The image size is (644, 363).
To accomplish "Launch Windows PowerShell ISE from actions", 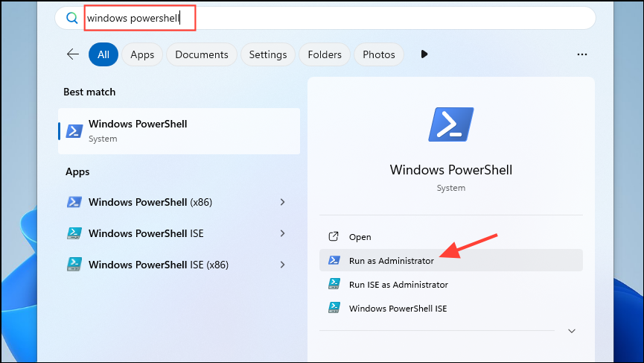I will [451, 308].
